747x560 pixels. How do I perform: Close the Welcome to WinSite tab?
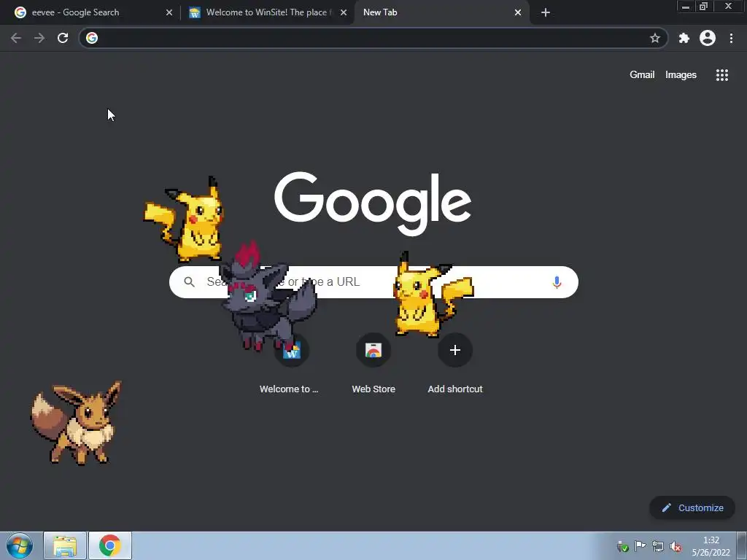coord(344,12)
